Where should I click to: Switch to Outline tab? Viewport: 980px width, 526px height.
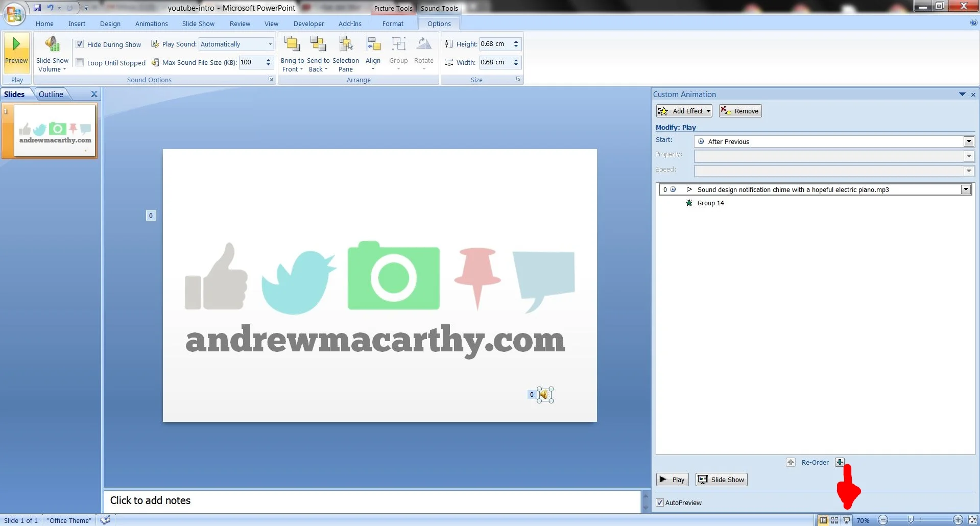click(51, 94)
